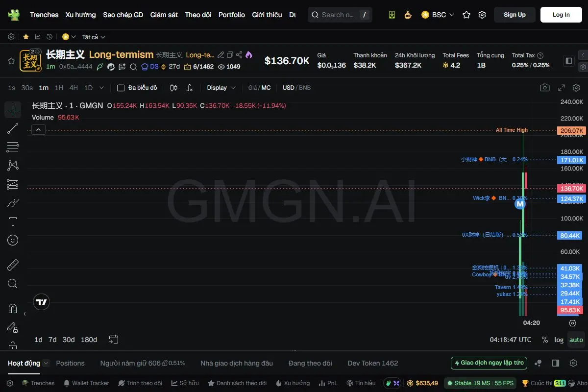Activate the zoom in tool

(13, 284)
